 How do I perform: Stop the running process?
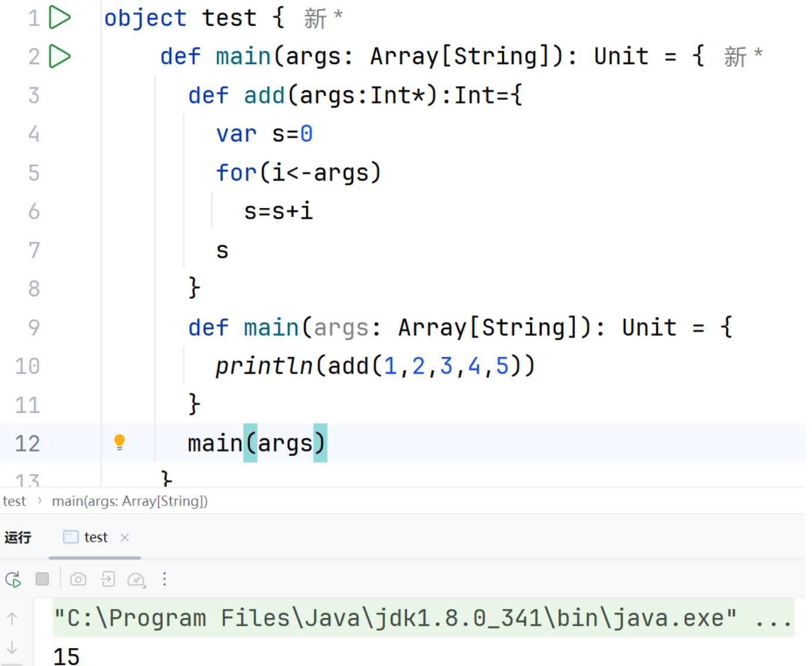click(x=42, y=579)
